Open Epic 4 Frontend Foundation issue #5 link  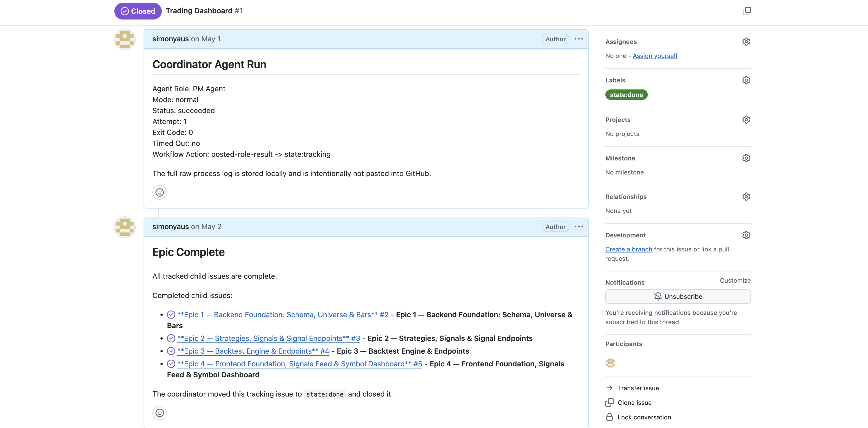click(x=299, y=364)
